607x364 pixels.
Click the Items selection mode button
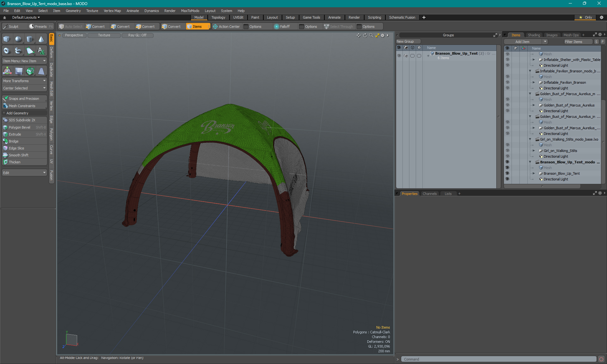[198, 27]
